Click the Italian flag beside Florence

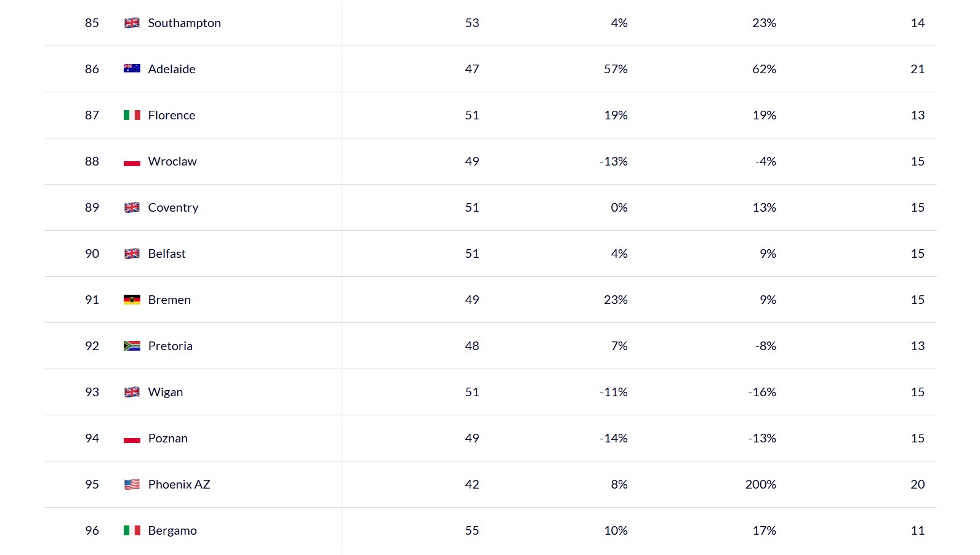(x=132, y=115)
